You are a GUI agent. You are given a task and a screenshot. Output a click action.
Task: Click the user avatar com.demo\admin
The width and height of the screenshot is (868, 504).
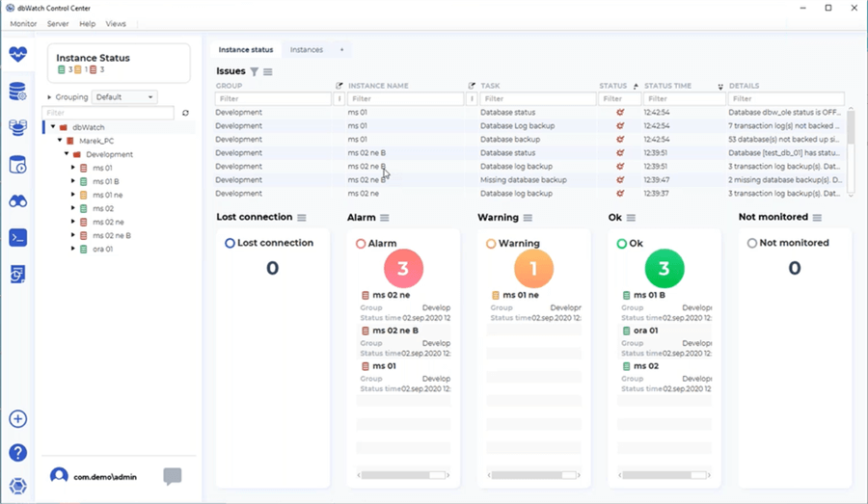[59, 476]
